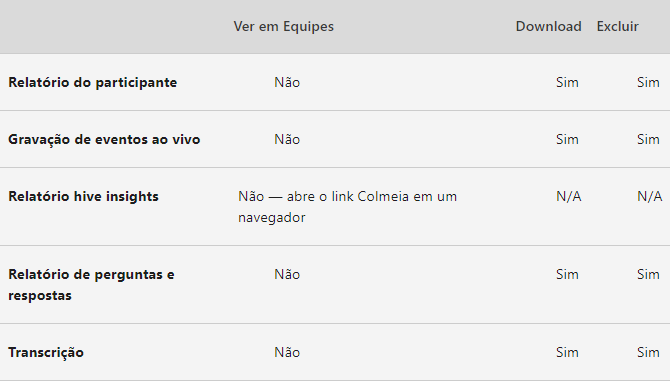Click Download 'Sim' for Transcrição
The width and height of the screenshot is (670, 381).
tap(567, 352)
